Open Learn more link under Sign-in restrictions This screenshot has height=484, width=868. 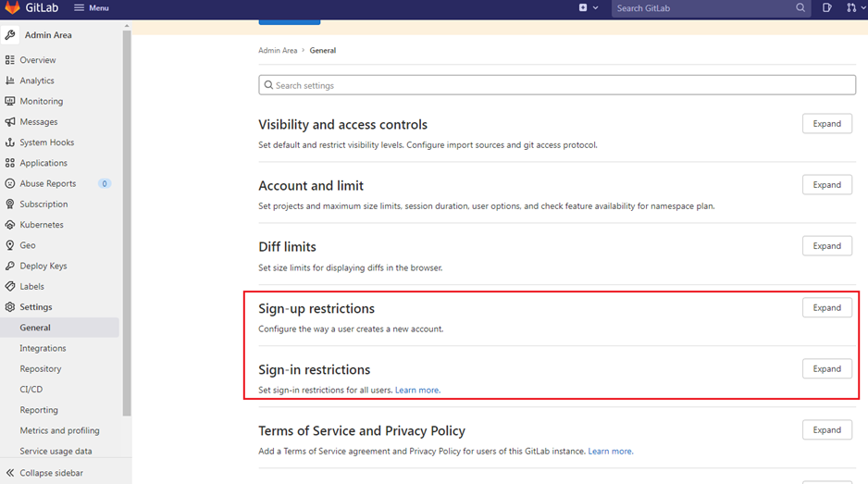pyautogui.click(x=417, y=390)
